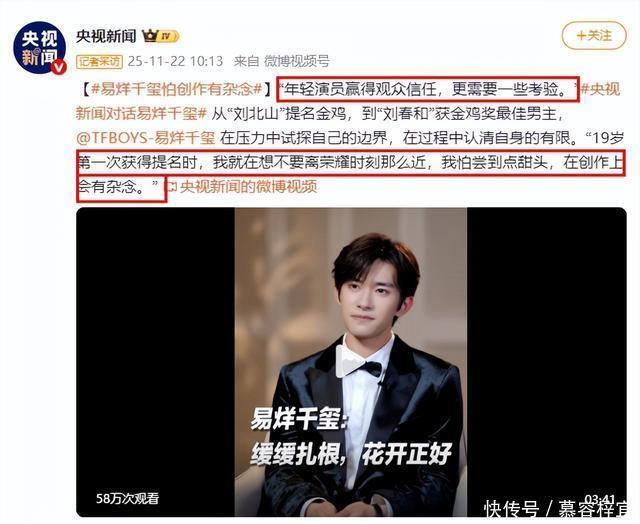Click the 缓缓扎根，花开正好 video caption
640x524 pixels.
[351, 453]
